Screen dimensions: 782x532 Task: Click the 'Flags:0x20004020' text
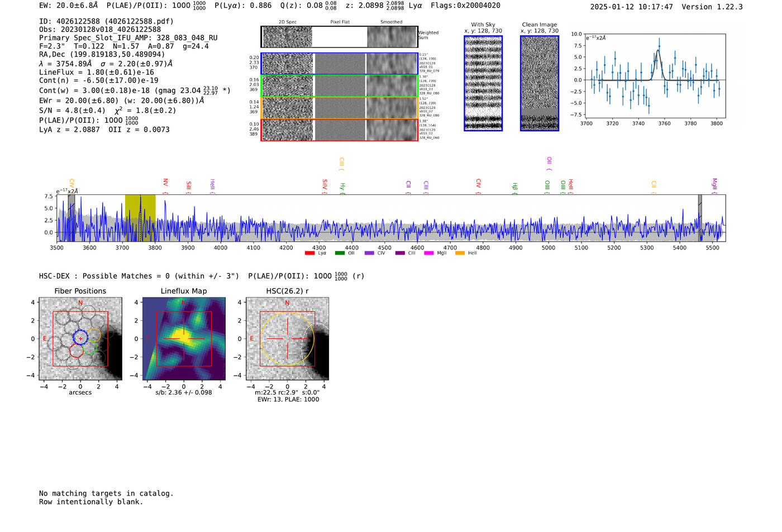click(465, 6)
